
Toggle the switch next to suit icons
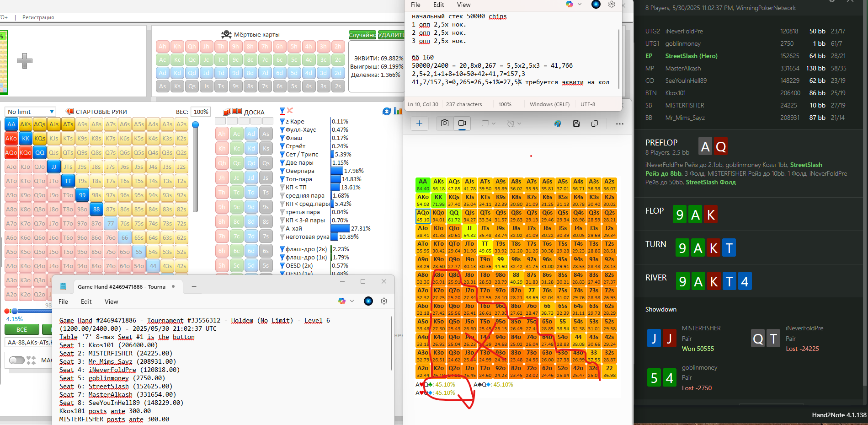[x=17, y=360]
